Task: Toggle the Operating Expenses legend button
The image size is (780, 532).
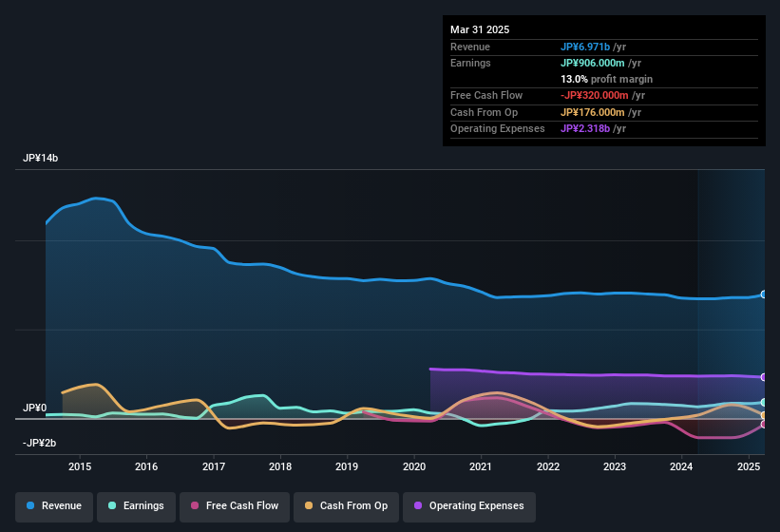Action: [x=468, y=506]
